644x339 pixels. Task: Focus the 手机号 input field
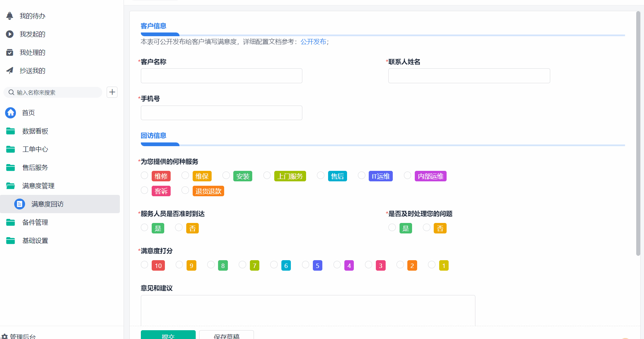tap(221, 113)
